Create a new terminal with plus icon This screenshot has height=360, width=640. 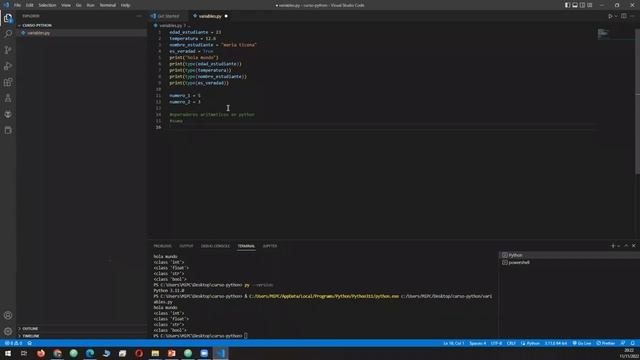(x=613, y=246)
